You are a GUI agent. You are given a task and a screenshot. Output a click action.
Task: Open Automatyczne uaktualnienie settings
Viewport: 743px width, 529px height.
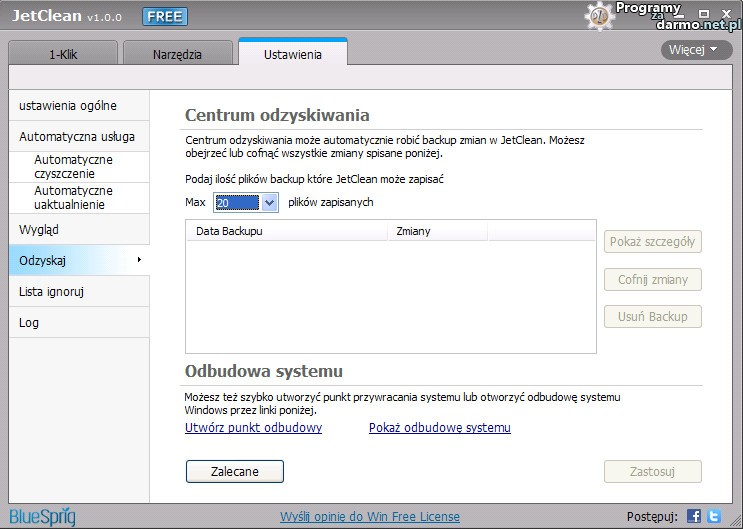tap(74, 198)
